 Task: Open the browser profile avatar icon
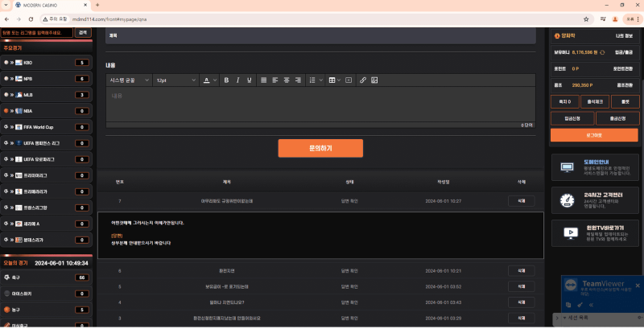click(x=615, y=19)
